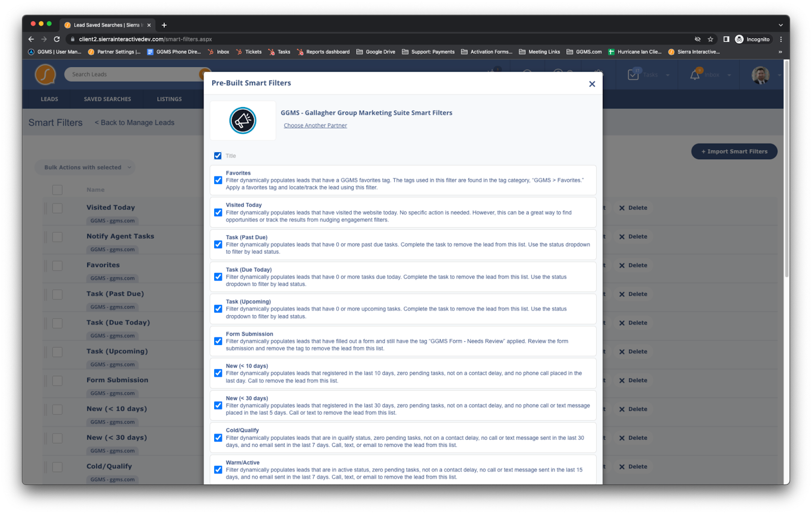This screenshot has width=812, height=514.
Task: Open Google Drive bookmark folder
Action: click(376, 52)
